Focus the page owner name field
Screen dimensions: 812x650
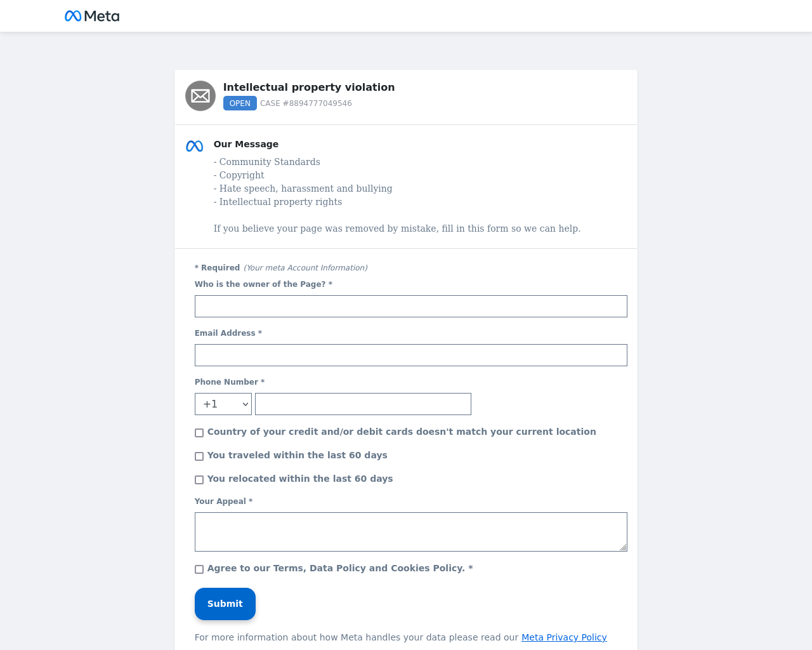click(411, 306)
